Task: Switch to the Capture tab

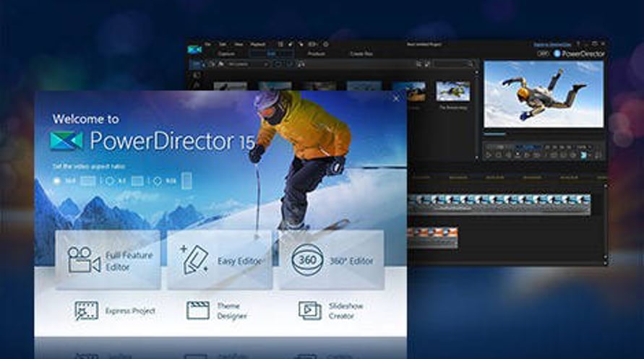Action: 226,53
